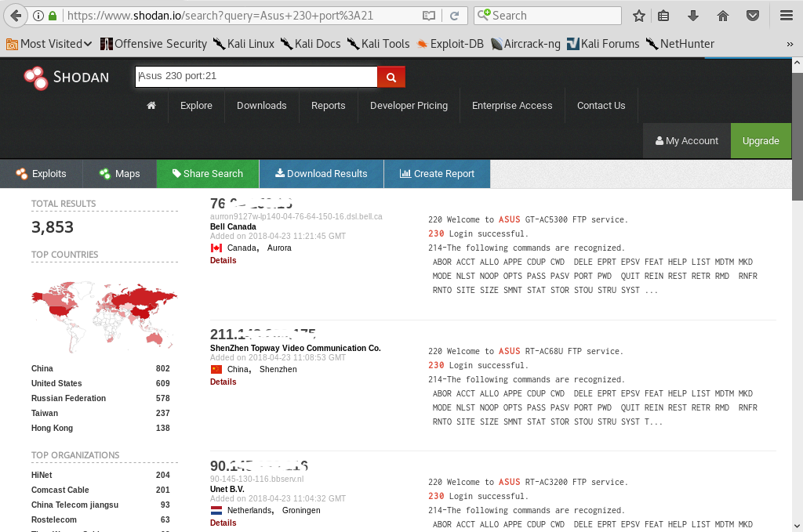The image size is (803, 532).
Task: Filter by Comcast Cable organization
Action: pos(60,490)
